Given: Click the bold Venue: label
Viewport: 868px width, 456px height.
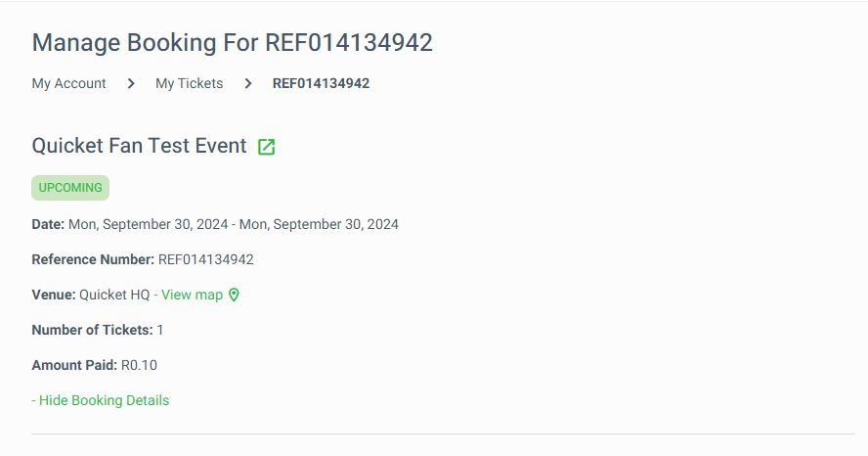Looking at the screenshot, I should click(54, 295).
